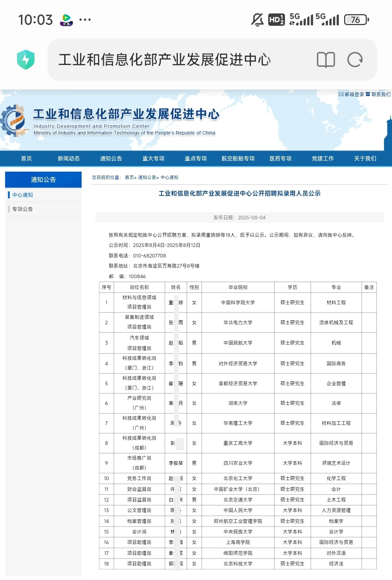Click 重庆工商大学 cell
The height and width of the screenshot is (580, 392).
238,443
